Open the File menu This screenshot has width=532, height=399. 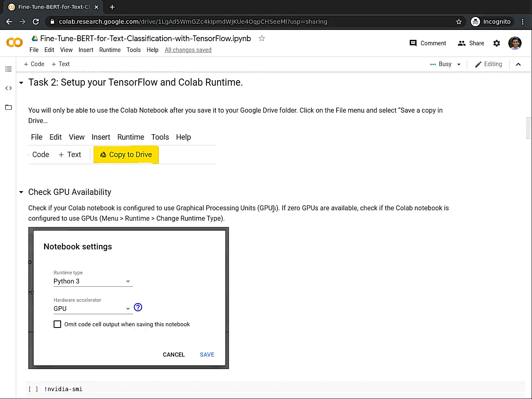pyautogui.click(x=34, y=50)
